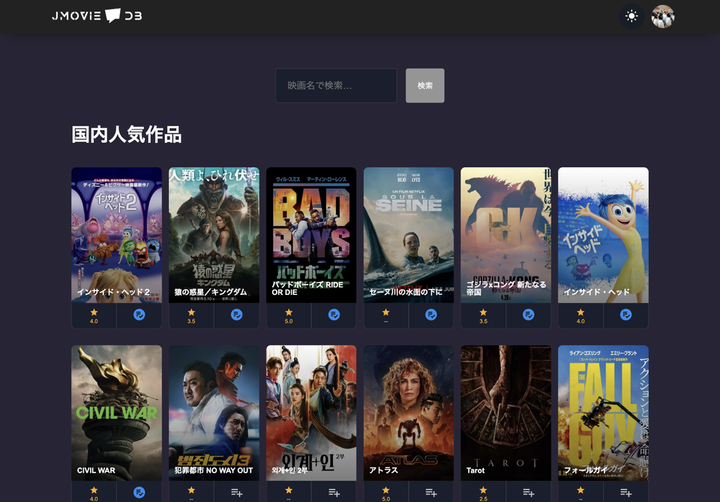Viewport: 720px width, 502px height.
Task: Open the セーヌ川の水面の下に poster
Action: 409,235
